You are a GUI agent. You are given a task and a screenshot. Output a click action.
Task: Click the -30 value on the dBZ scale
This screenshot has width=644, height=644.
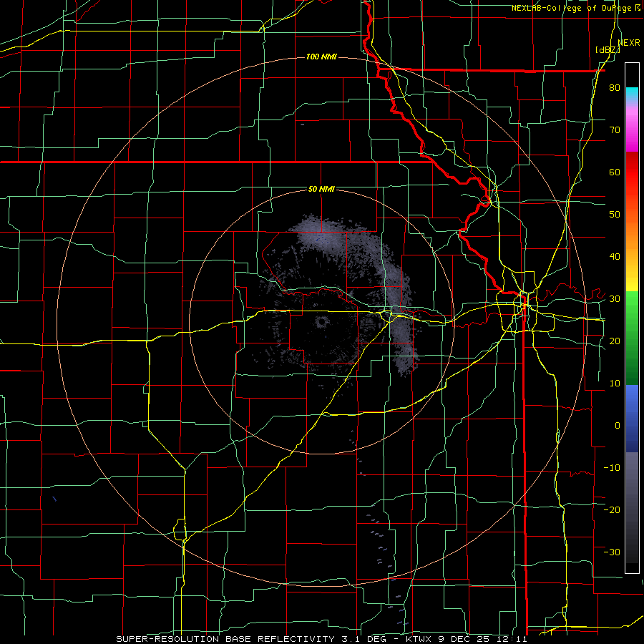pos(612,552)
